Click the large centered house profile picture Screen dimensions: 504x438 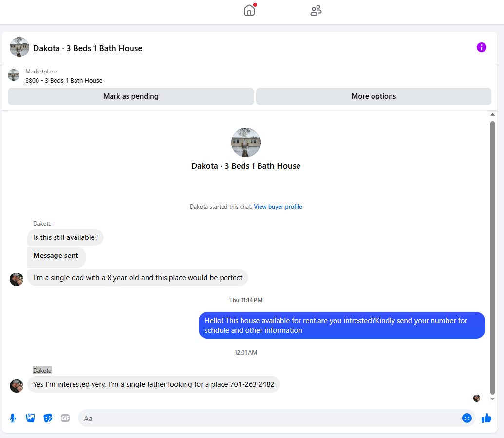(246, 143)
